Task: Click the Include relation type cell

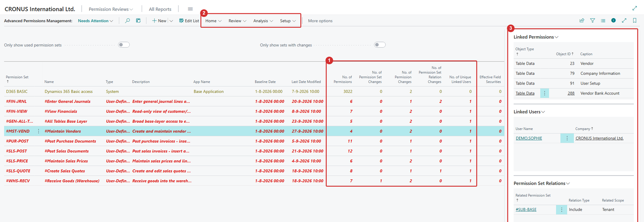Action: (x=576, y=210)
